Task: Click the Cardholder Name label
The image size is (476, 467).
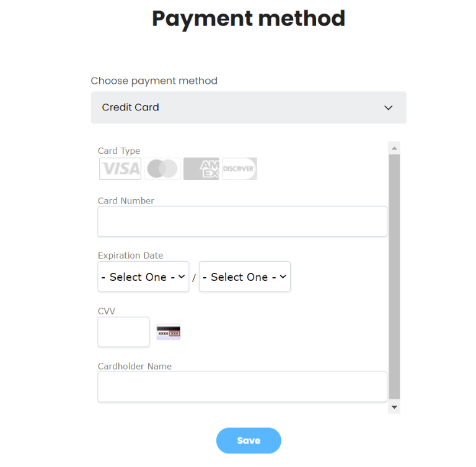Action: point(134,367)
